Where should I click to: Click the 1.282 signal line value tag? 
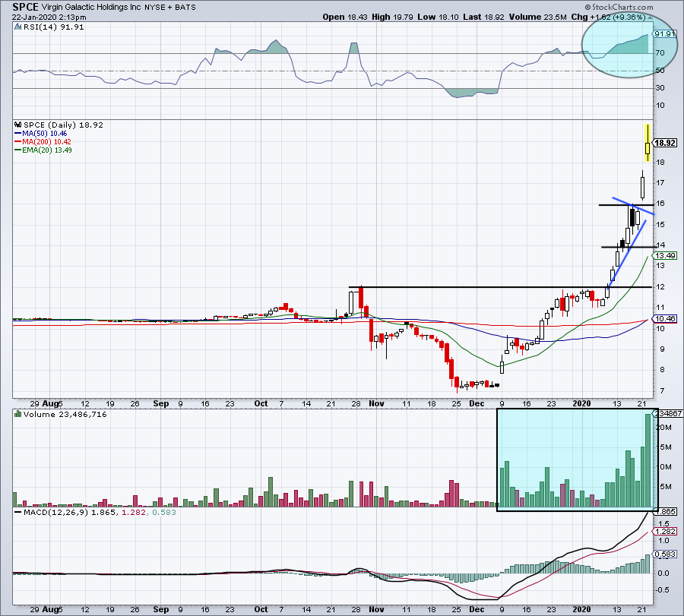(665, 532)
